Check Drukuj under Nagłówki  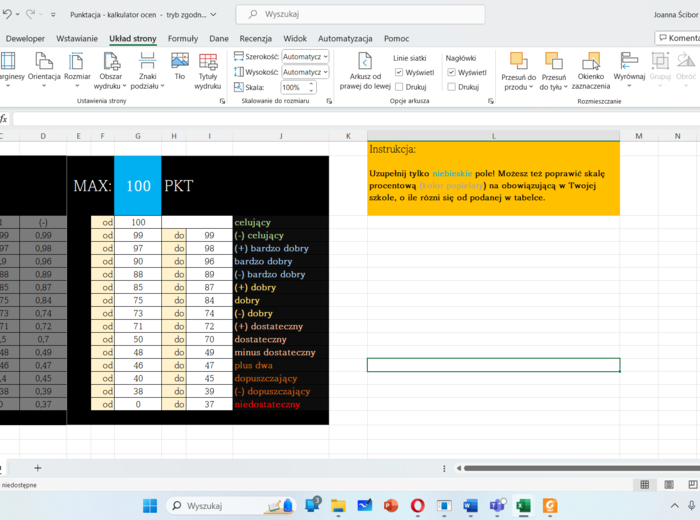coord(452,87)
